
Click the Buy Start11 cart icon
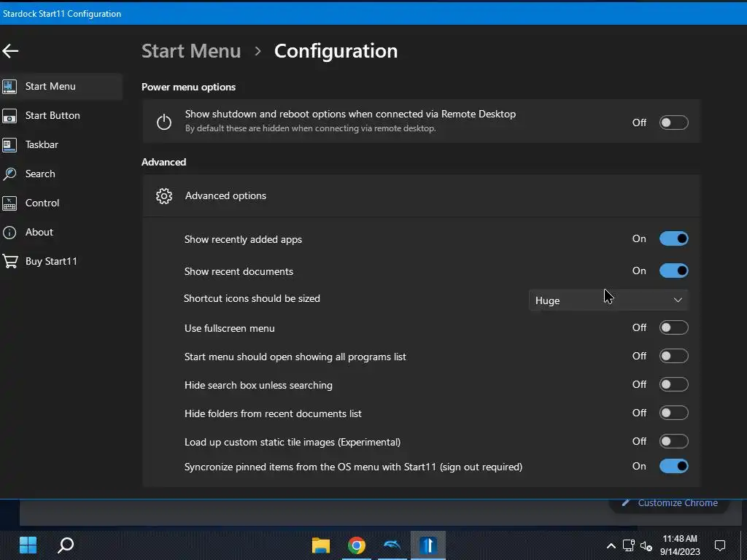tap(10, 261)
